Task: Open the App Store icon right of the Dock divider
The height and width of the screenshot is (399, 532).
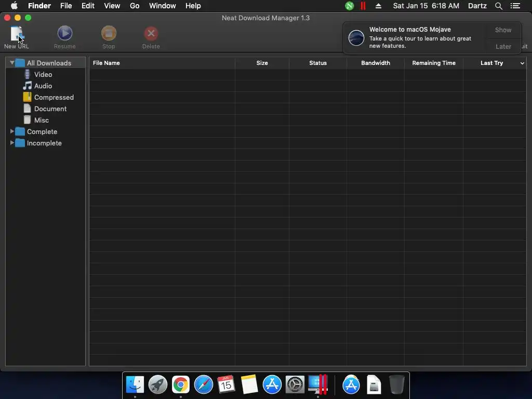Action: [x=351, y=385]
